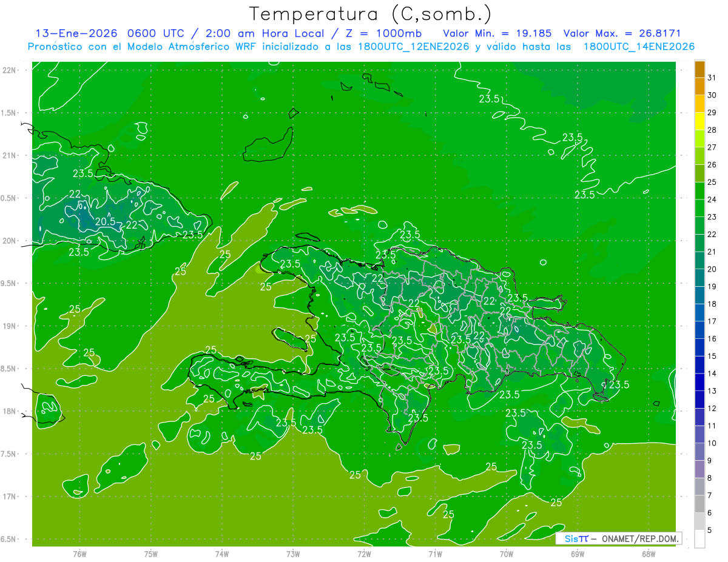
Task: Select the "Valor Min. = 19.185" value
Action: [x=497, y=33]
